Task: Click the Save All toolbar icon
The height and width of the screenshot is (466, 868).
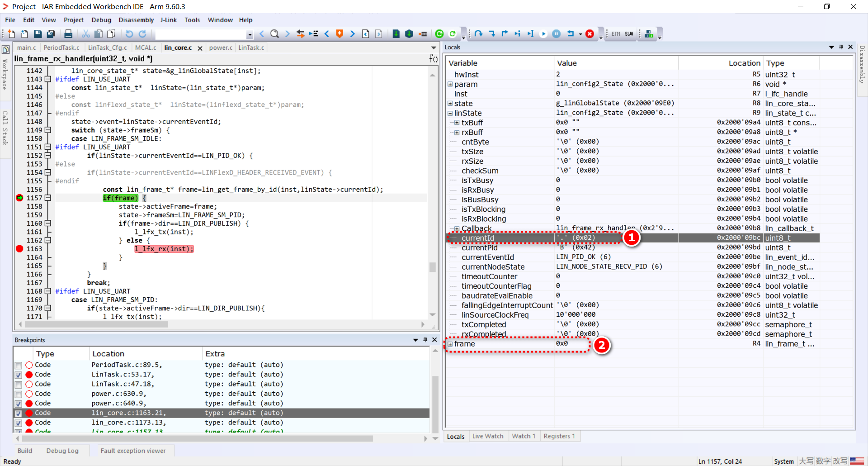Action: [51, 34]
